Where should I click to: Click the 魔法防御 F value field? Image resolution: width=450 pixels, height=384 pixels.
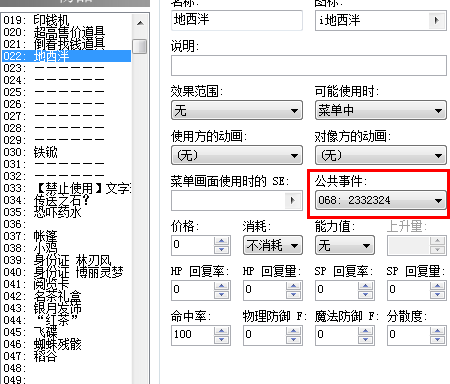(336, 335)
